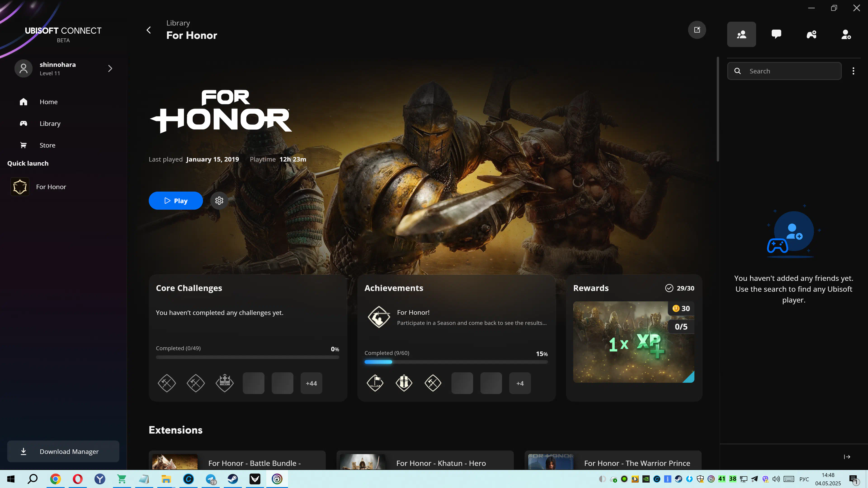
Task: Click the 29/30 rewards counter
Action: click(x=680, y=288)
